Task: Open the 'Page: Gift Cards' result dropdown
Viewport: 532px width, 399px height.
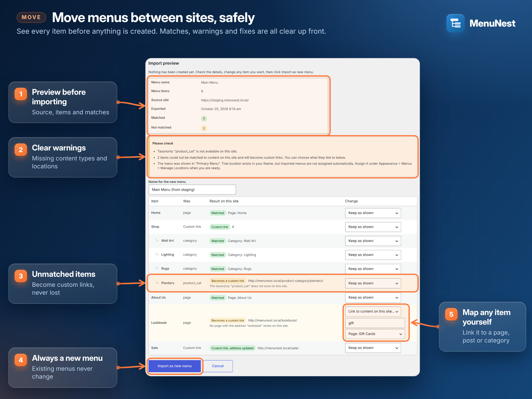Action: pyautogui.click(x=375, y=334)
